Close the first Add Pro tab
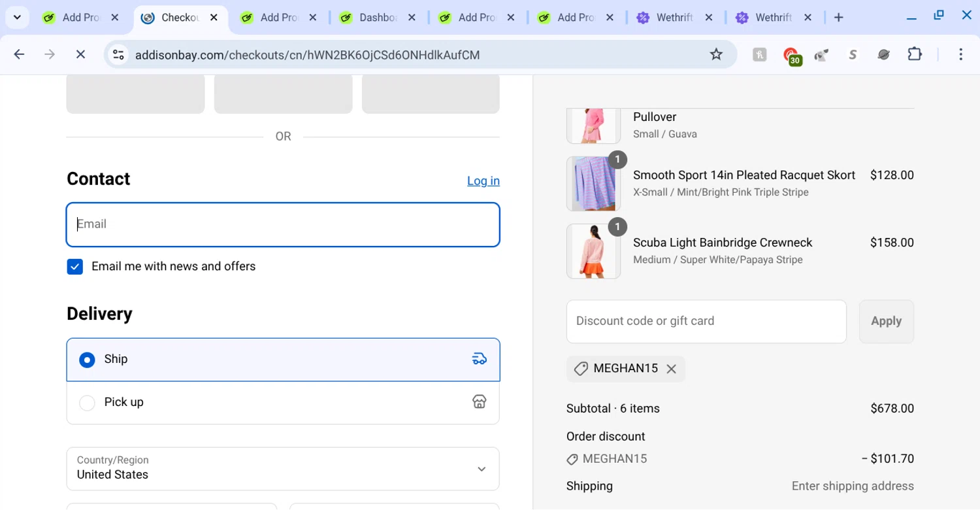The height and width of the screenshot is (510, 980). click(x=114, y=18)
